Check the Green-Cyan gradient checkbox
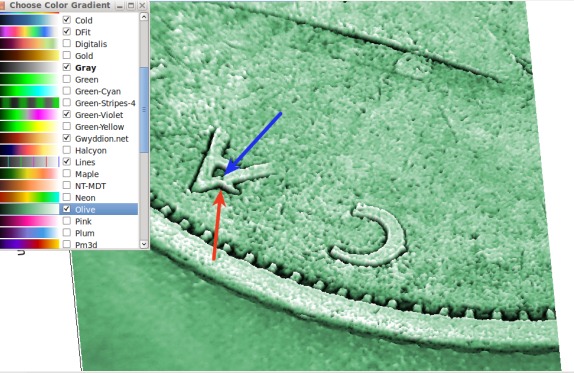574x373 pixels. point(67,91)
